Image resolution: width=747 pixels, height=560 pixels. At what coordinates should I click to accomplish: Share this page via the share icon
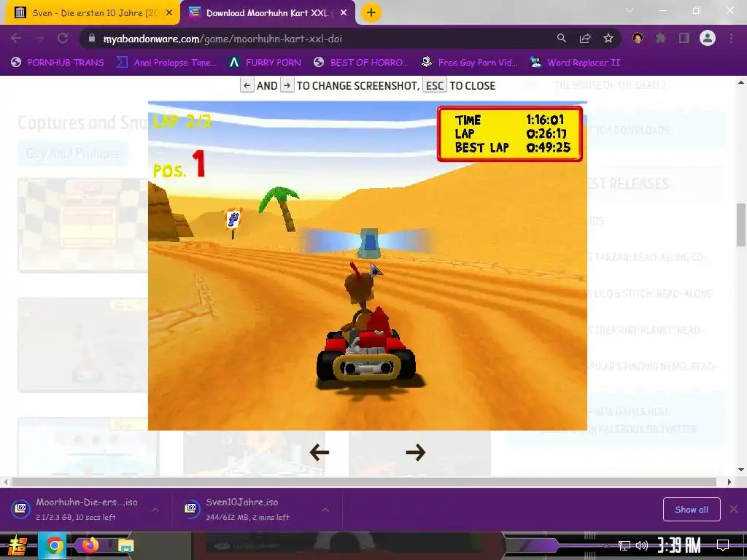[585, 39]
